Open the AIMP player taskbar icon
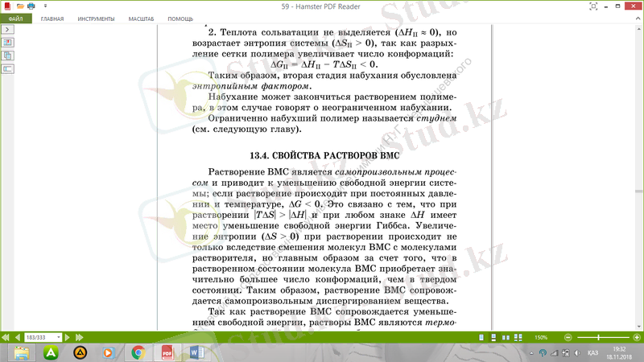The width and height of the screenshot is (644, 362). click(x=80, y=352)
